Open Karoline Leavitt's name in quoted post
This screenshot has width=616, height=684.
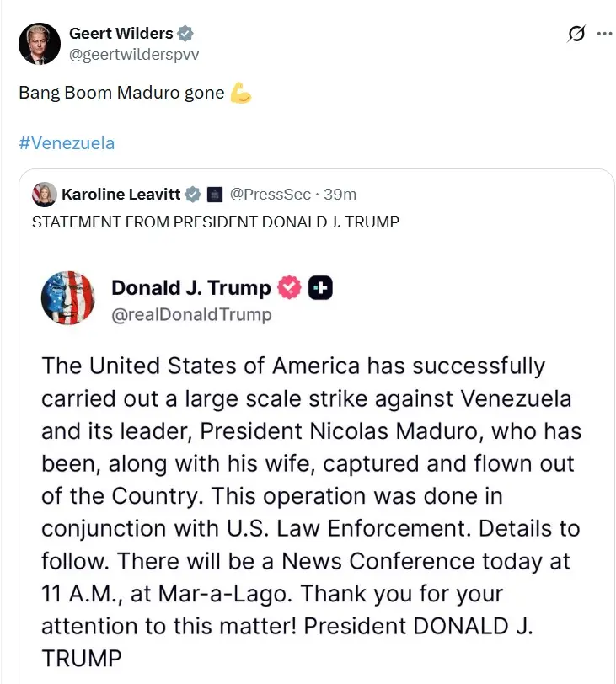pyautogui.click(x=121, y=195)
